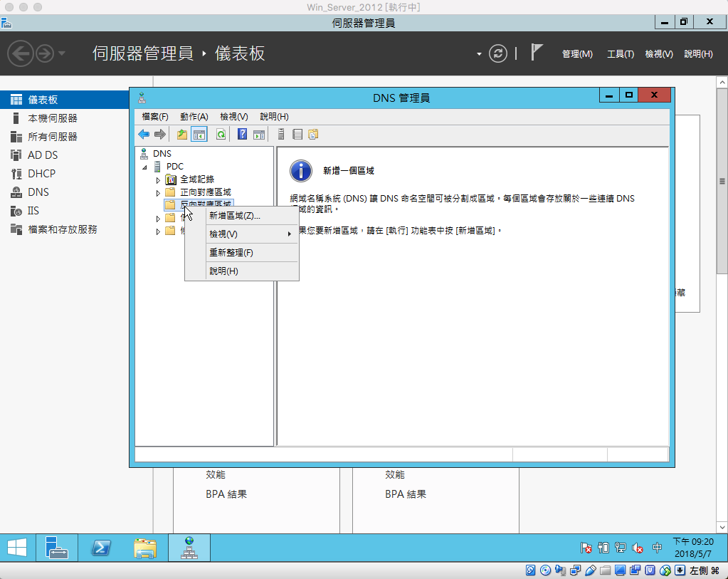
Task: Click the network tray icon
Action: (621, 548)
